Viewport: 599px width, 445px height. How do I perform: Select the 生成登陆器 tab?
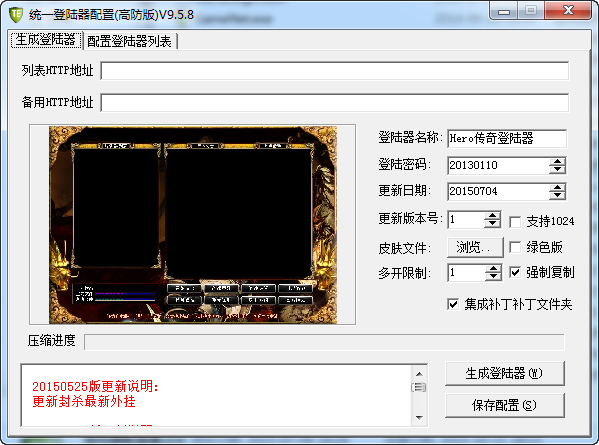pos(46,40)
